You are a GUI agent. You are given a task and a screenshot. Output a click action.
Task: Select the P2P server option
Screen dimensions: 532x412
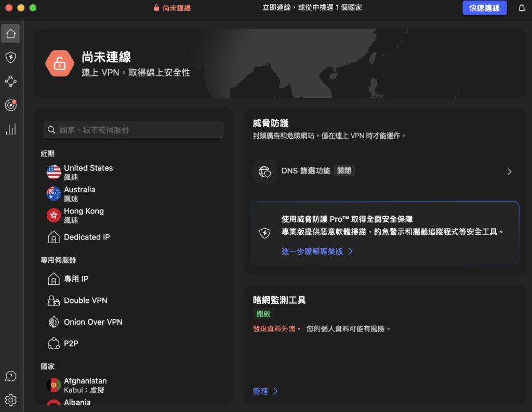click(x=71, y=343)
